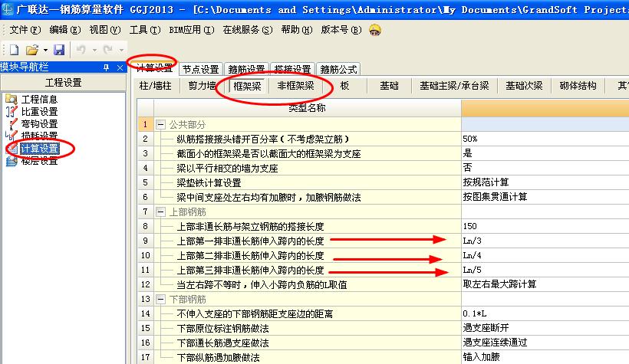Open the 在线服务(S) menu
The image size is (629, 364).
pyautogui.click(x=248, y=30)
